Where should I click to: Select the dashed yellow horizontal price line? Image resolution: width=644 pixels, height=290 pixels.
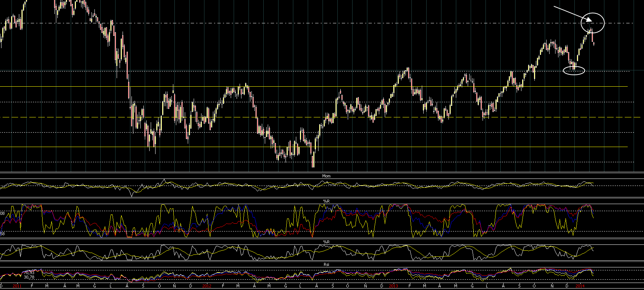coord(320,117)
